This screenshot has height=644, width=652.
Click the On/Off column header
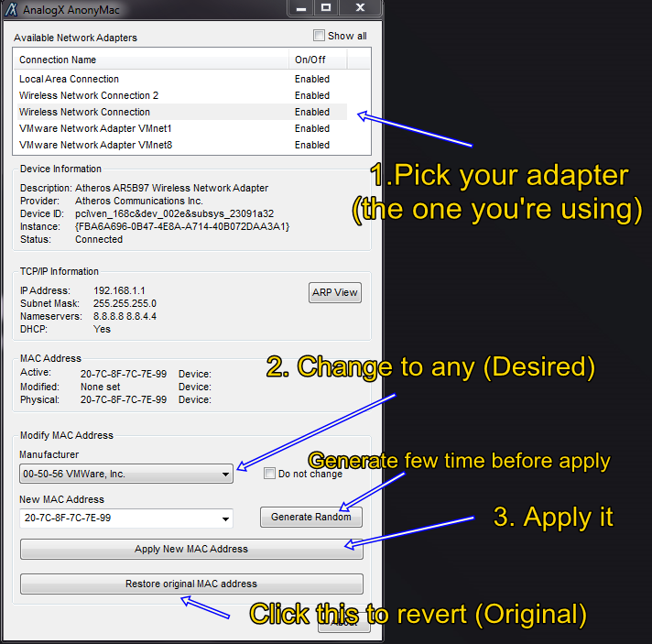[x=318, y=60]
